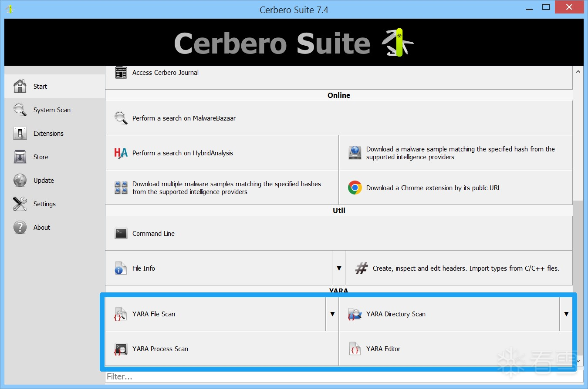Open Create, inspect and edit headers
588x389 pixels.
coord(459,268)
